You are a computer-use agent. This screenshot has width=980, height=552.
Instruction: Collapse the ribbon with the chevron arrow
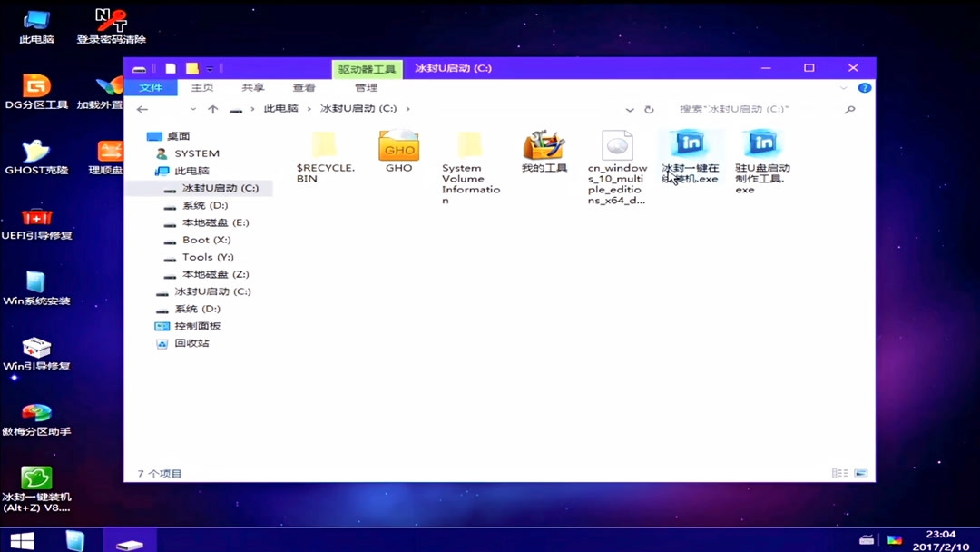tap(843, 87)
